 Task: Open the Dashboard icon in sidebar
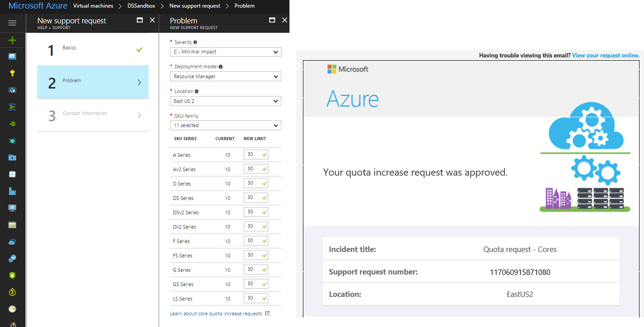(x=12, y=57)
